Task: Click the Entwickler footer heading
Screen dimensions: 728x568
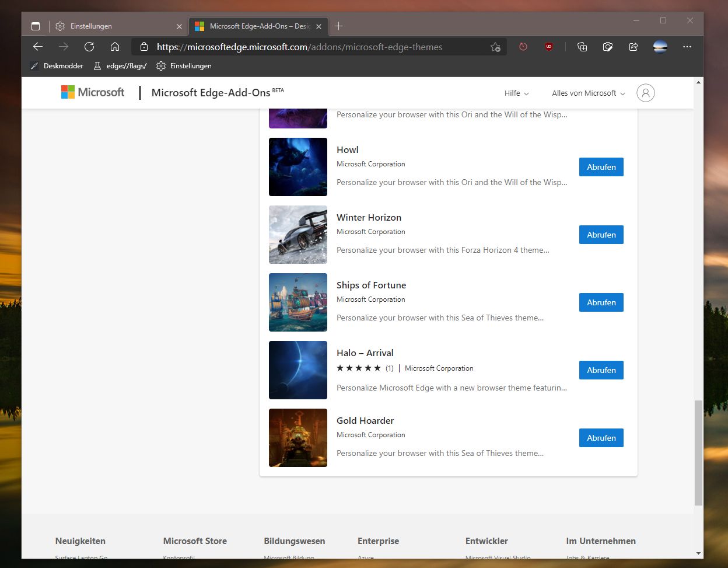Action: tap(487, 541)
